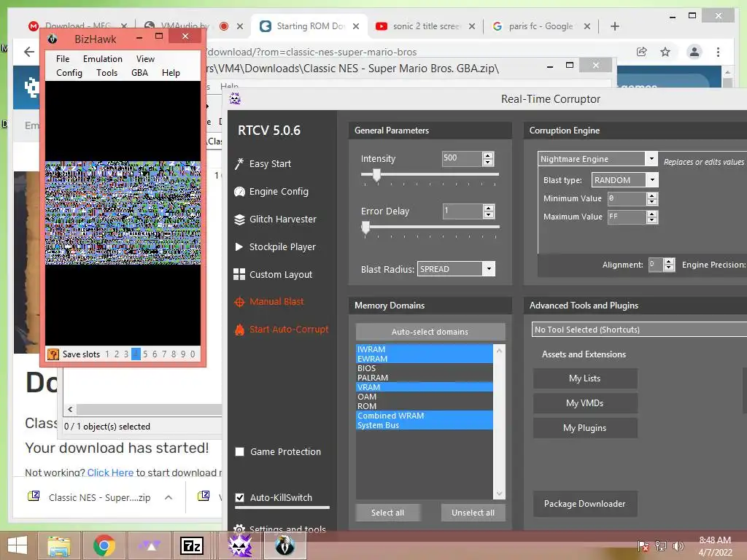Click volume speaker tray icon
This screenshot has width=747, height=560.
click(678, 546)
